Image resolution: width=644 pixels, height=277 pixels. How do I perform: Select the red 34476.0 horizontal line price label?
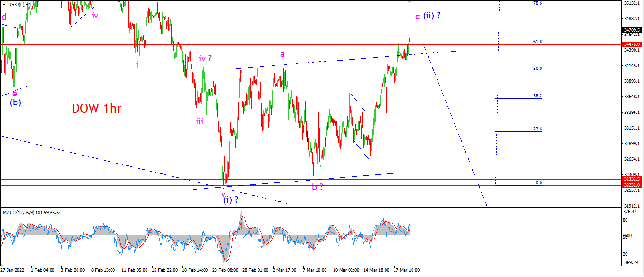632,44
